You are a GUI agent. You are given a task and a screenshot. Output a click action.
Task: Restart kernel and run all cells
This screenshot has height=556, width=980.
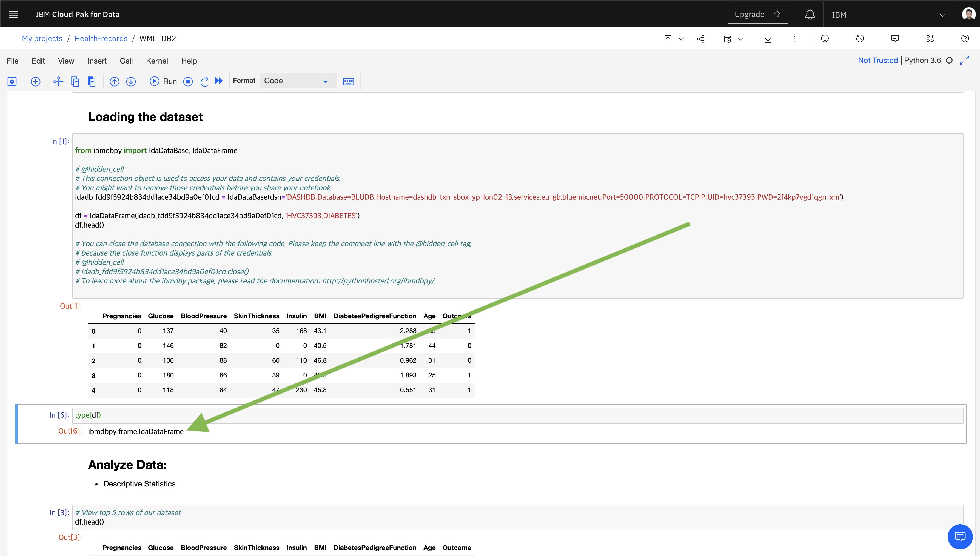(x=218, y=81)
